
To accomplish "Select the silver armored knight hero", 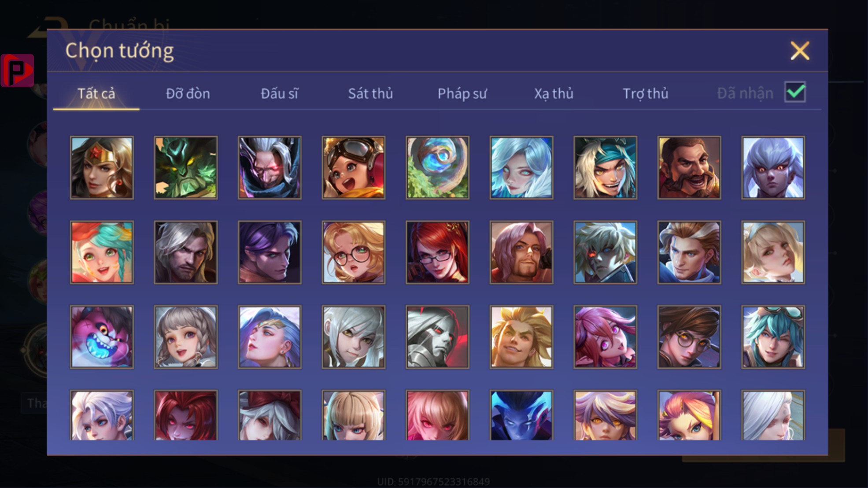I will (437, 337).
